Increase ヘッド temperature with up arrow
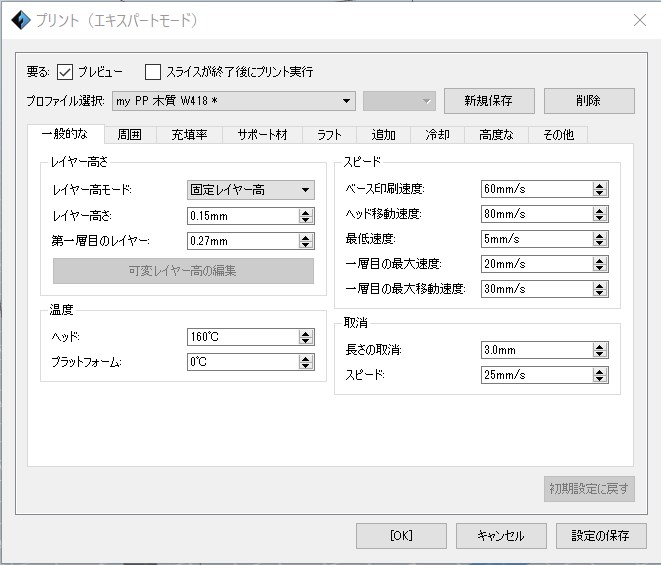 [x=306, y=333]
